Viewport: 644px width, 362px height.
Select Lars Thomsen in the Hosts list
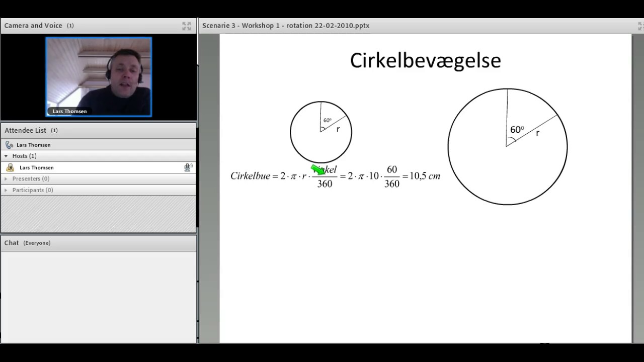[36, 167]
